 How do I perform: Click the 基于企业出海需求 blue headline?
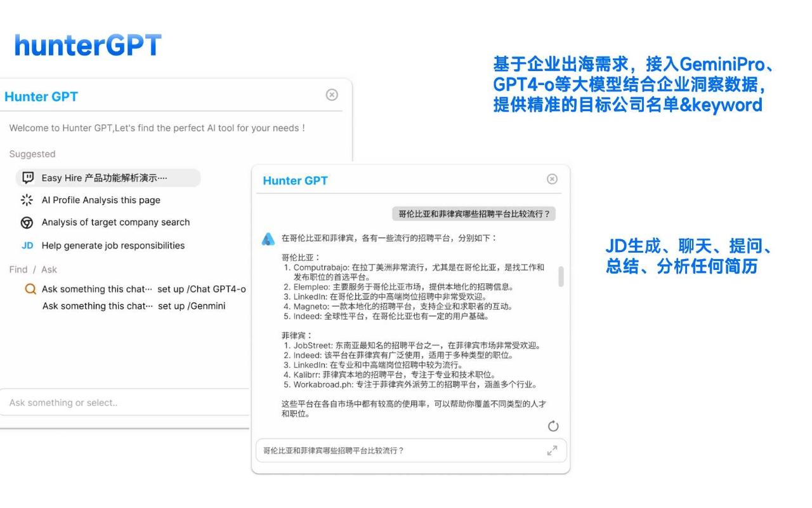[634, 84]
